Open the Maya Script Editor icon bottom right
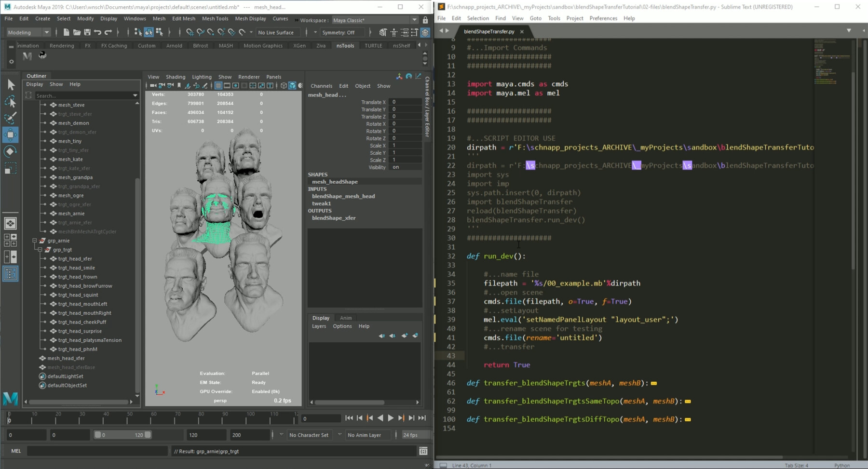 pos(423,451)
